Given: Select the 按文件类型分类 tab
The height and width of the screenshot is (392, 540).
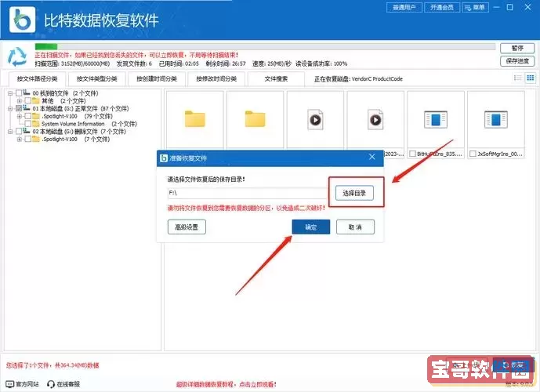Looking at the screenshot, I should click(96, 79).
